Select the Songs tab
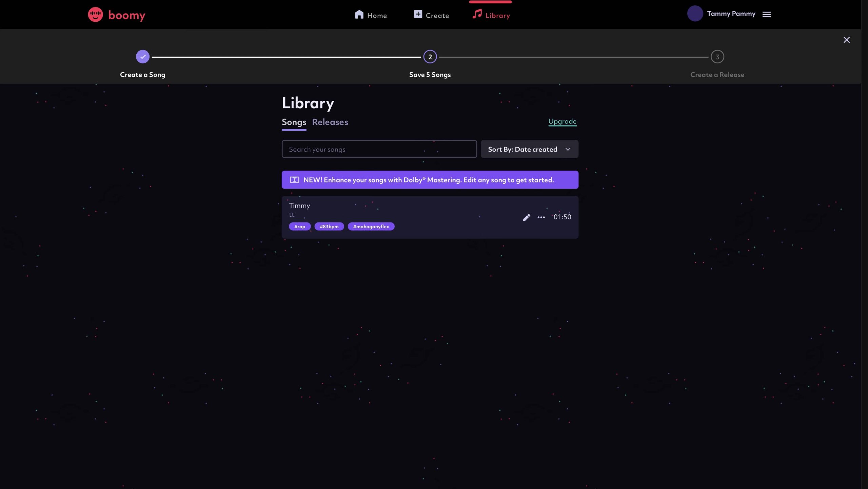This screenshot has height=489, width=868. pos(294,122)
